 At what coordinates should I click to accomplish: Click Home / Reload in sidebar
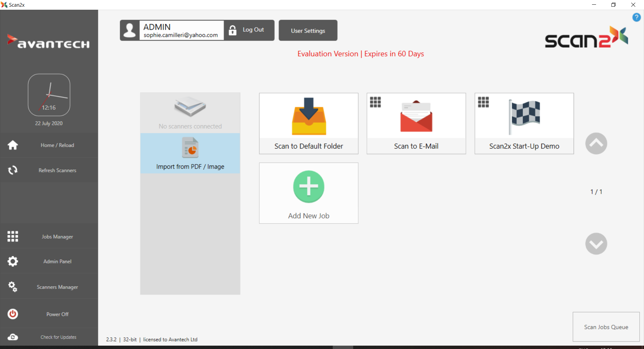click(57, 145)
